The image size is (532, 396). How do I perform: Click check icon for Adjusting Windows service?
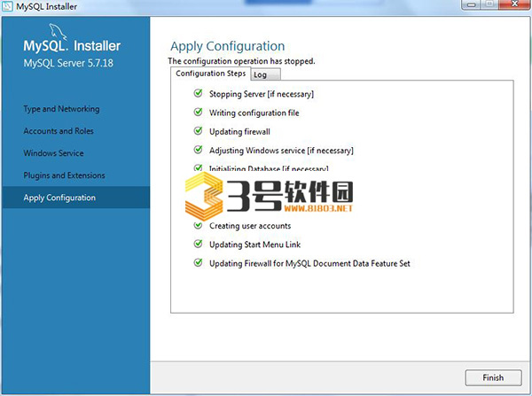(198, 150)
